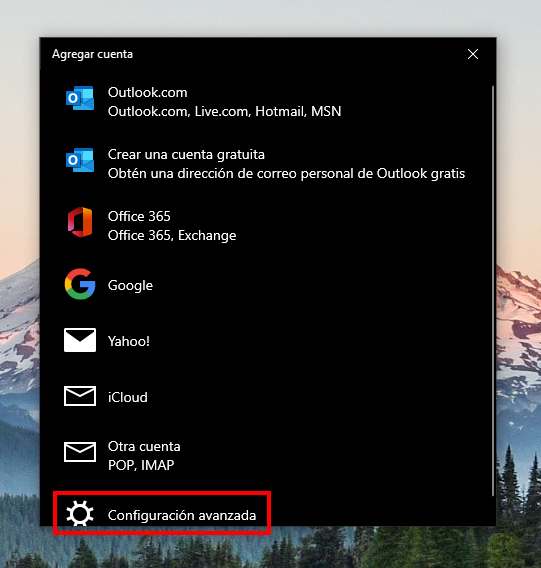Open Configuración avanzada
Viewport: 541px width, 568px height.
162,513
